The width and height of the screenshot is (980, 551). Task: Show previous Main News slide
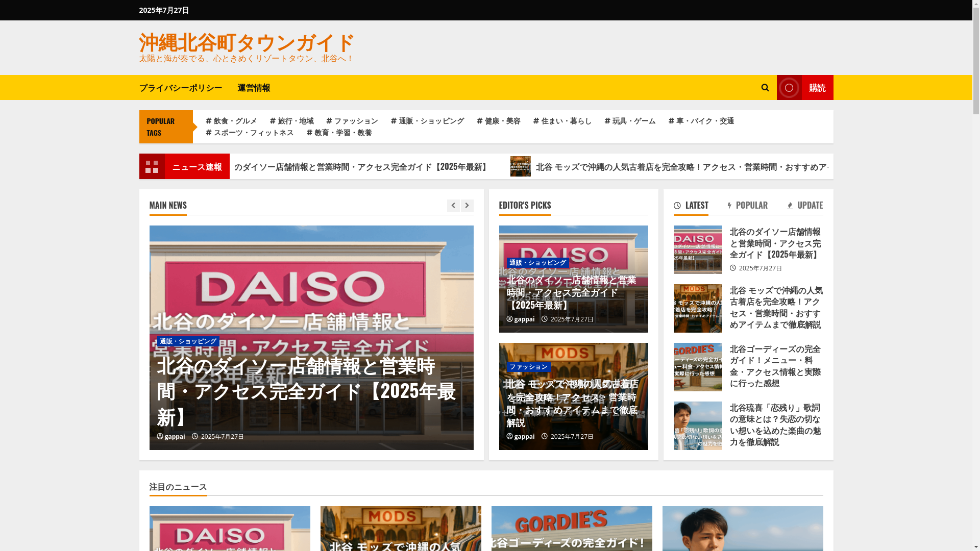453,206
